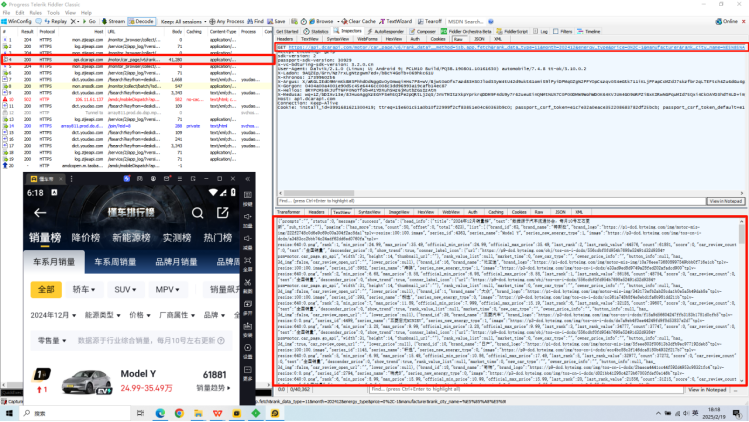Open the Tools menu
Screen dimensions: 749x422
click(54, 13)
